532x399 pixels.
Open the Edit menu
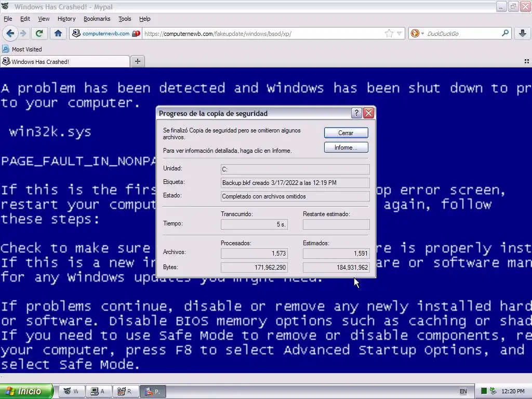[25, 19]
